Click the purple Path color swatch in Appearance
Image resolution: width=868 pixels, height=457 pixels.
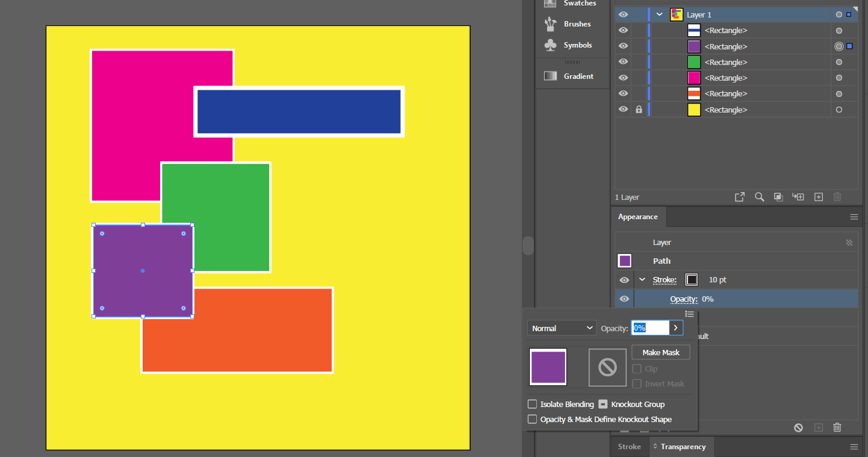pyautogui.click(x=624, y=261)
